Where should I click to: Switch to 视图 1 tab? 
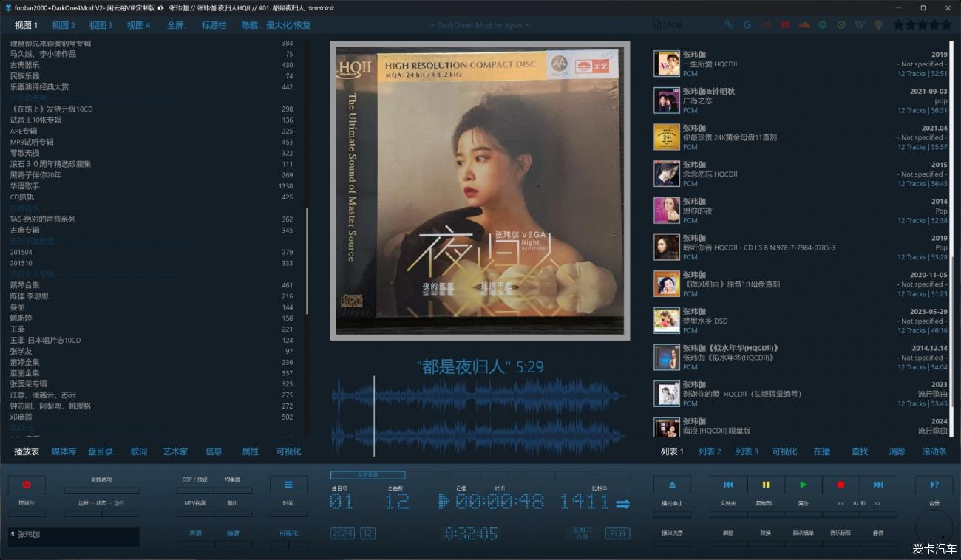point(26,25)
